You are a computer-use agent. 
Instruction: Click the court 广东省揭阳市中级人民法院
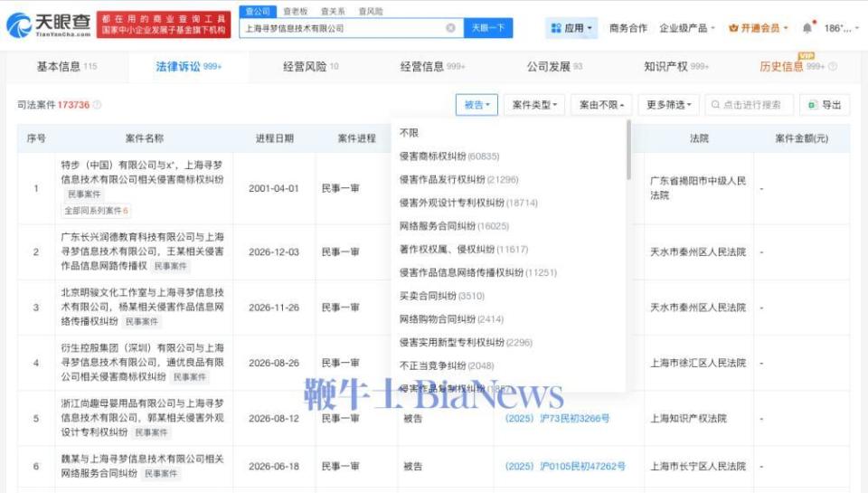click(x=697, y=188)
